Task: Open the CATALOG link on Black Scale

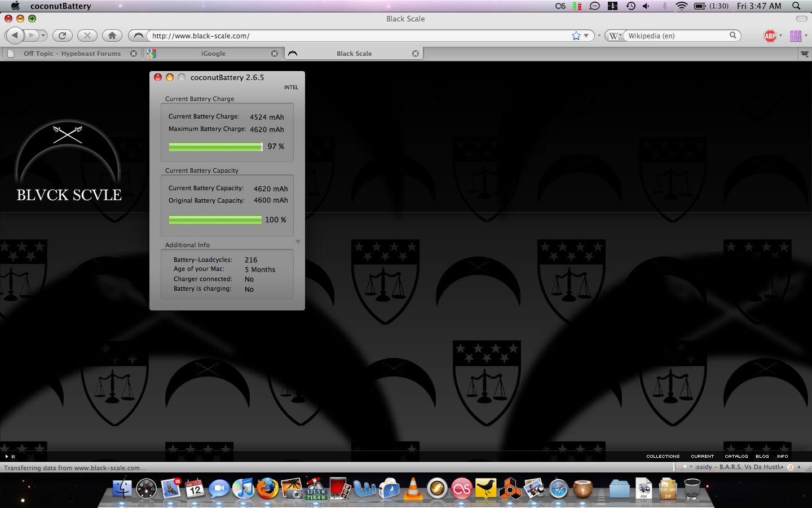Action: pos(736,457)
